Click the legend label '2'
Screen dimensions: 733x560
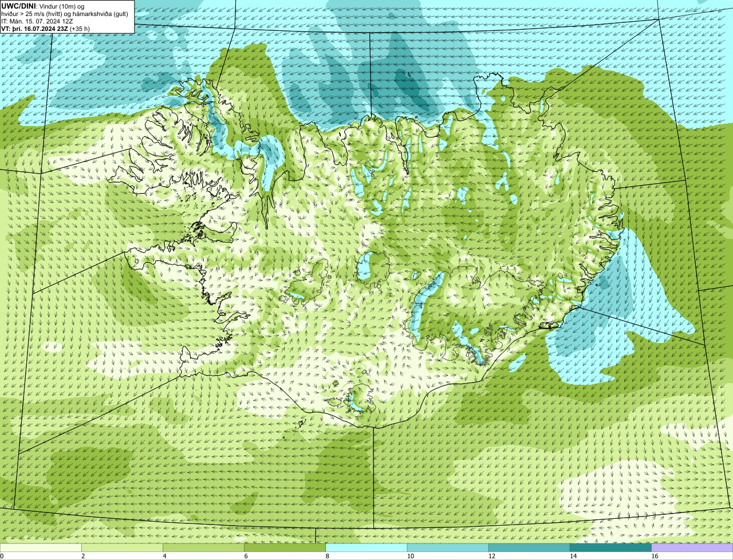click(83, 556)
